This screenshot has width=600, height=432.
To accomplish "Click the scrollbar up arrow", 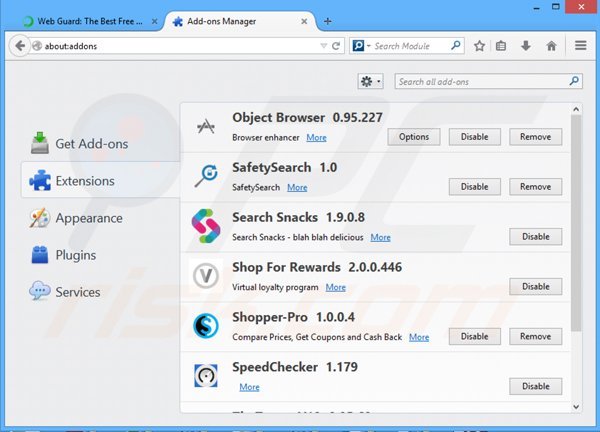I will point(576,109).
